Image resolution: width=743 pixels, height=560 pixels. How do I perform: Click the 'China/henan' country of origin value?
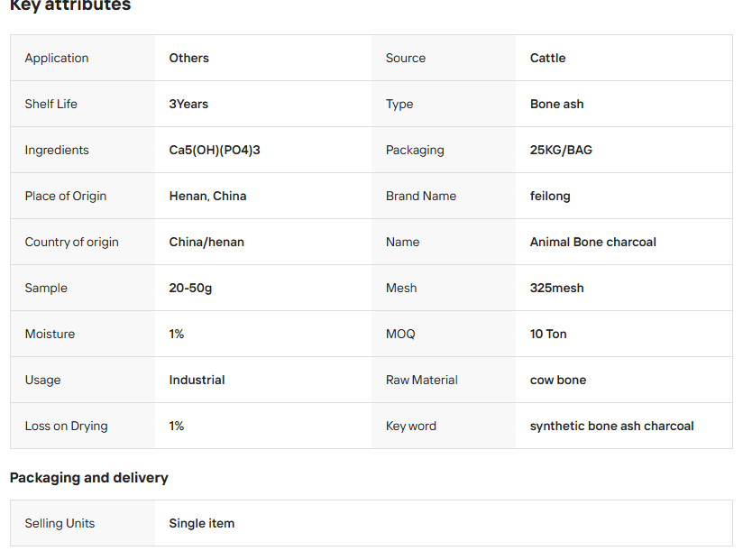[206, 242]
